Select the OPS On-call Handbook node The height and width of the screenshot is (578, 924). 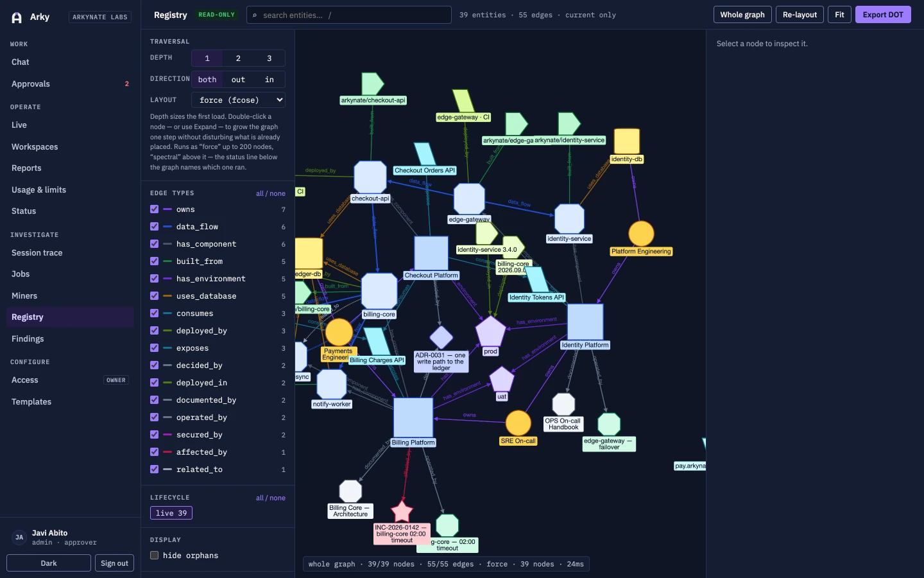click(x=563, y=404)
